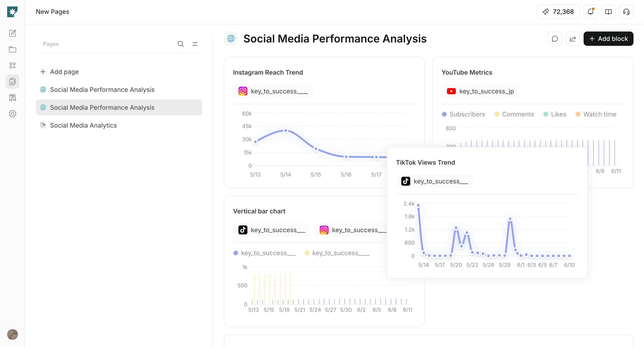Click the page title Social Media Performance Analysis
This screenshot has height=347, width=644.
(x=335, y=39)
